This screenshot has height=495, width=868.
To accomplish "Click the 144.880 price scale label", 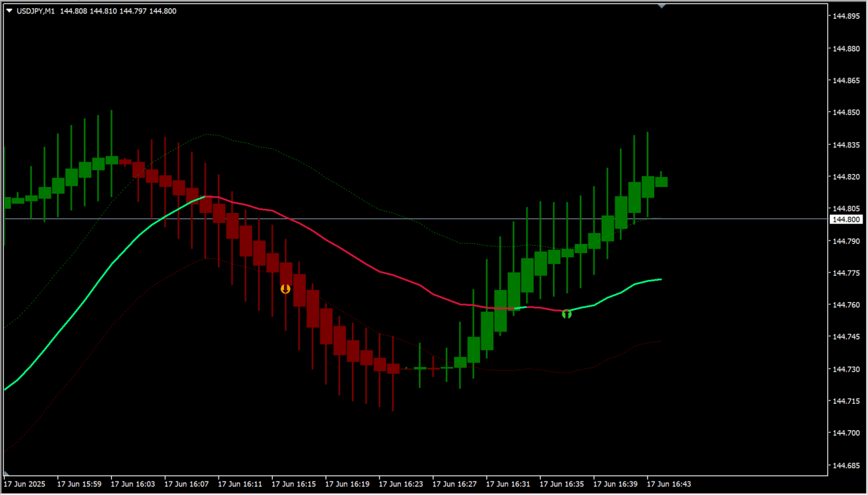I will [x=846, y=48].
